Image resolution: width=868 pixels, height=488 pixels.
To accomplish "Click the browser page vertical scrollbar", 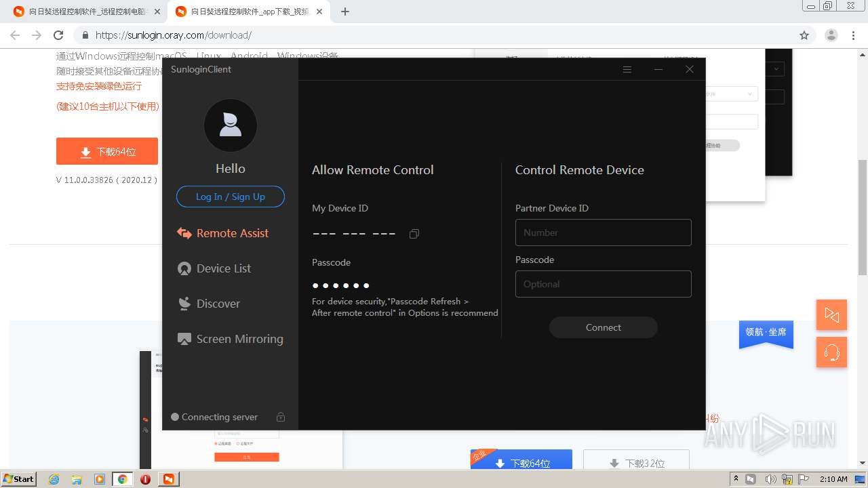I will 863,217.
